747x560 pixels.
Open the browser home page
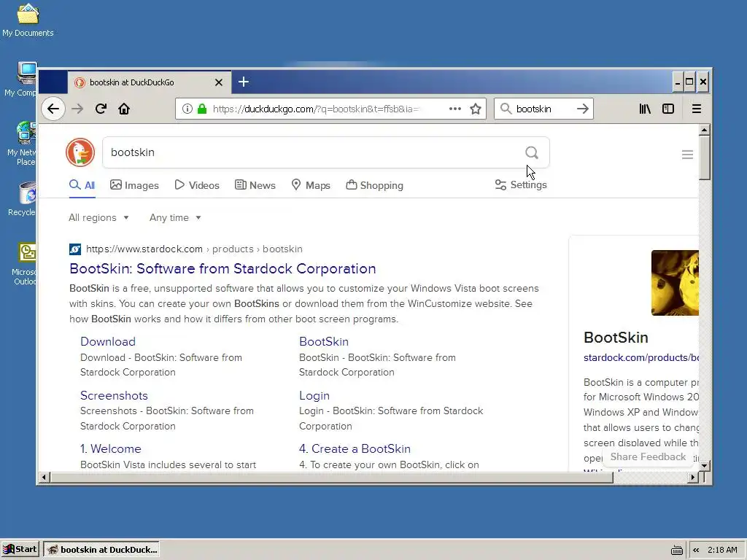pos(124,109)
